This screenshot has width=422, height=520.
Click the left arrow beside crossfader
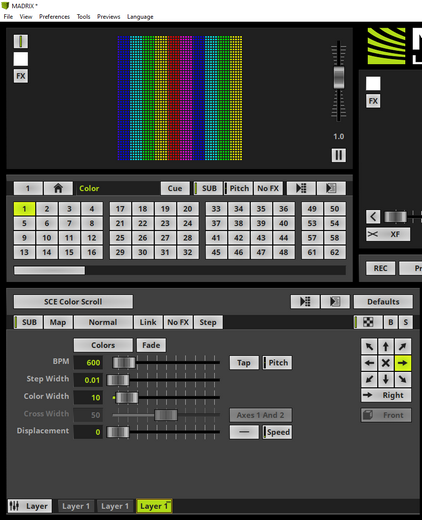coord(373,217)
